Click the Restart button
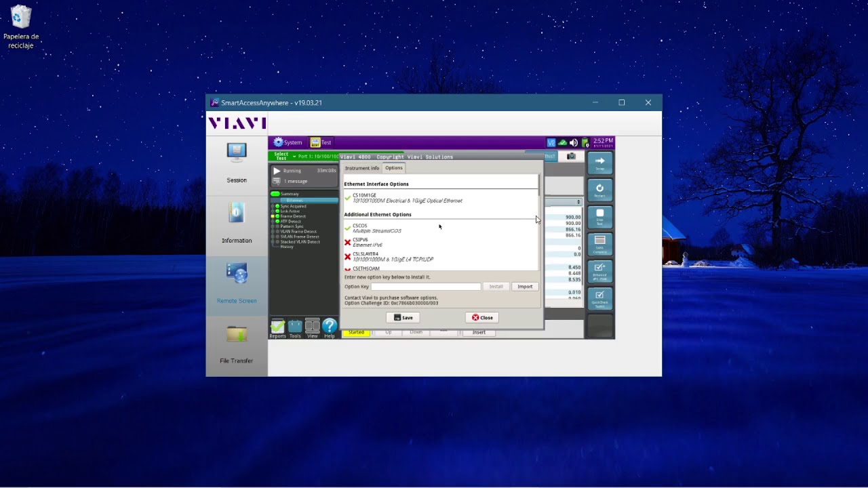Screen dimensions: 868x488 click(x=599, y=190)
